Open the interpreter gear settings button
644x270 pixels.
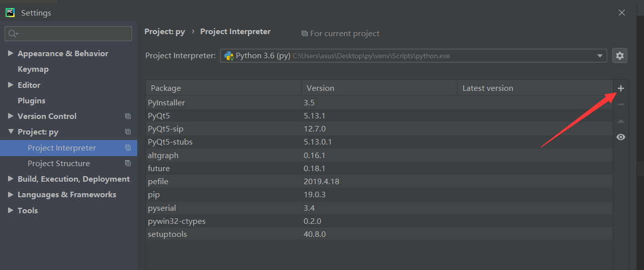click(620, 56)
